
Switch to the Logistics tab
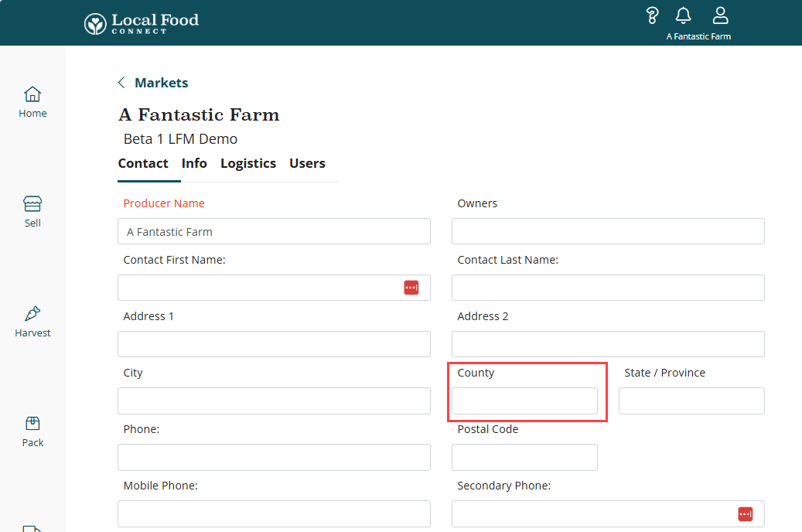pos(248,163)
